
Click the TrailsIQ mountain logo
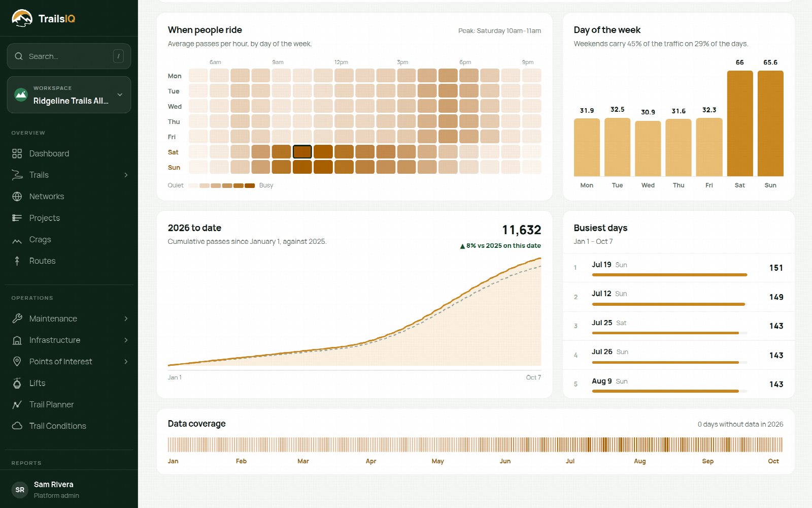click(x=22, y=18)
